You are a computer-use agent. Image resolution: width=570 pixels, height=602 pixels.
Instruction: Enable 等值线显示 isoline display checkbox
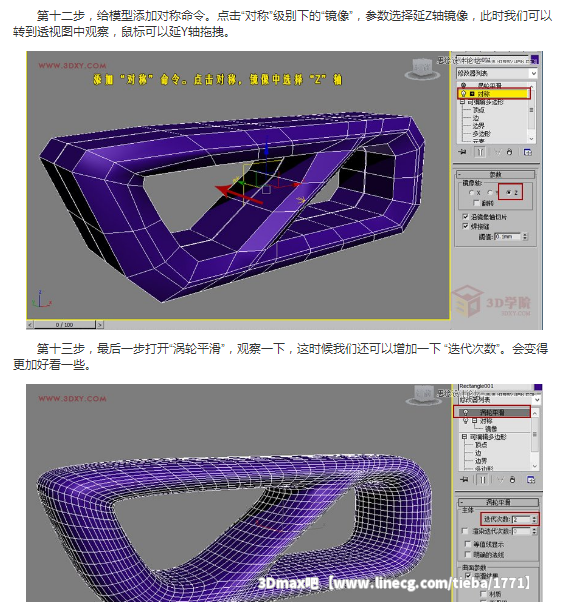click(468, 544)
